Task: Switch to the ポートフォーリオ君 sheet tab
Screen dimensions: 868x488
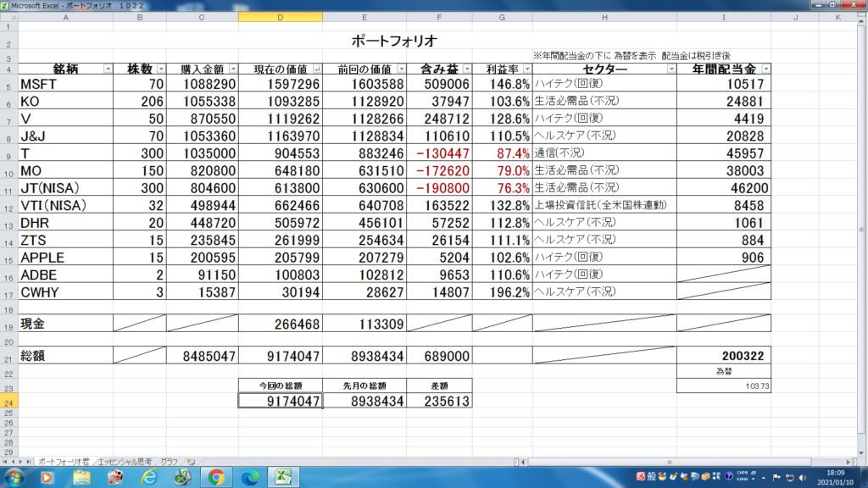Action: 63,462
